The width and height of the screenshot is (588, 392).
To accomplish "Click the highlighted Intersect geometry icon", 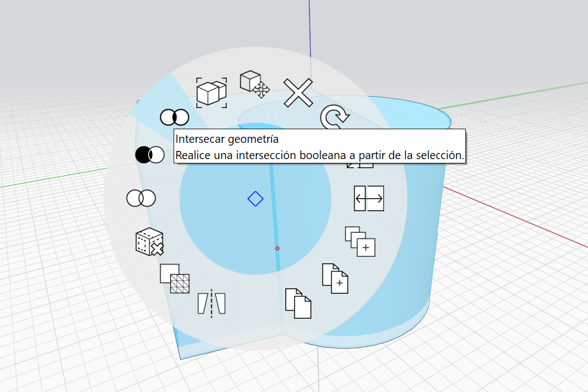I will (174, 117).
